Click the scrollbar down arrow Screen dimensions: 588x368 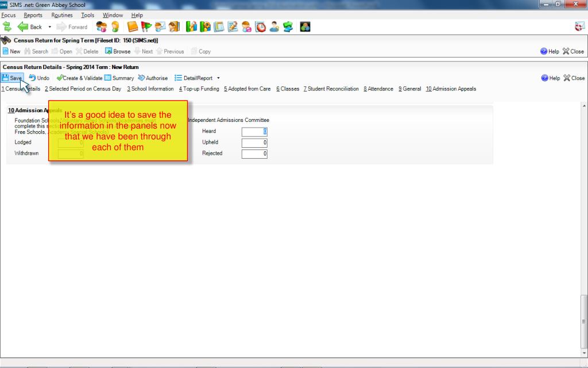tap(584, 354)
